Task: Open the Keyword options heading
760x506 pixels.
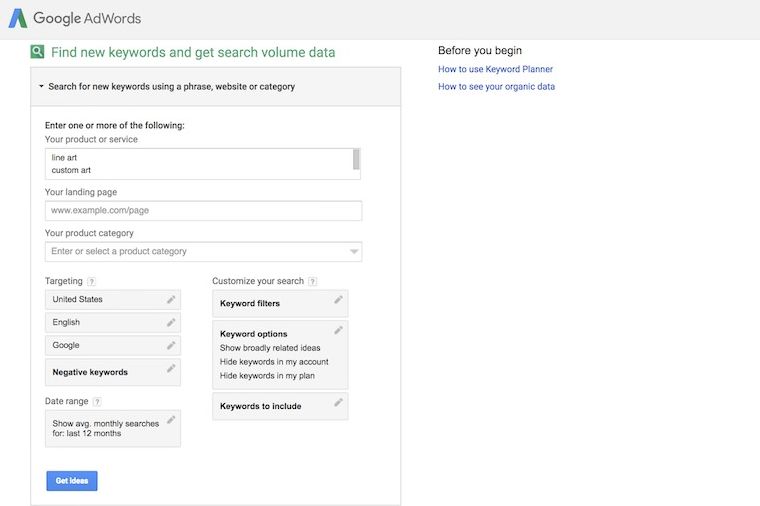Action: pyautogui.click(x=253, y=334)
